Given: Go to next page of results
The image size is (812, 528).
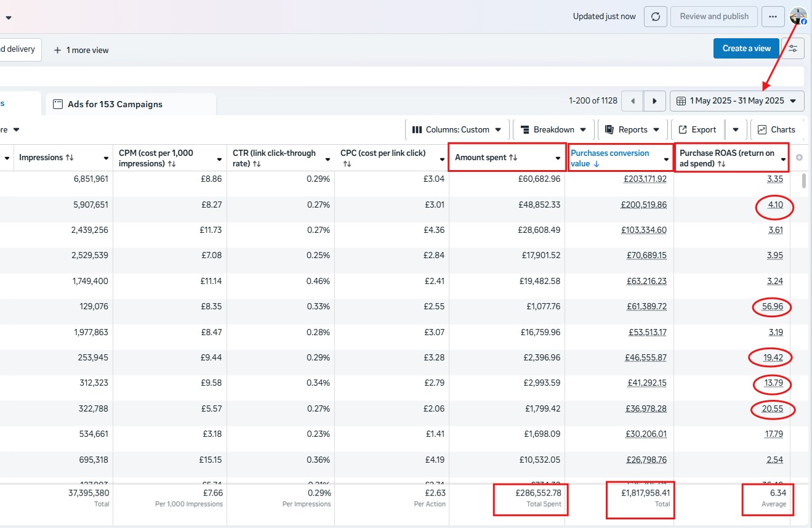Looking at the screenshot, I should (x=655, y=101).
